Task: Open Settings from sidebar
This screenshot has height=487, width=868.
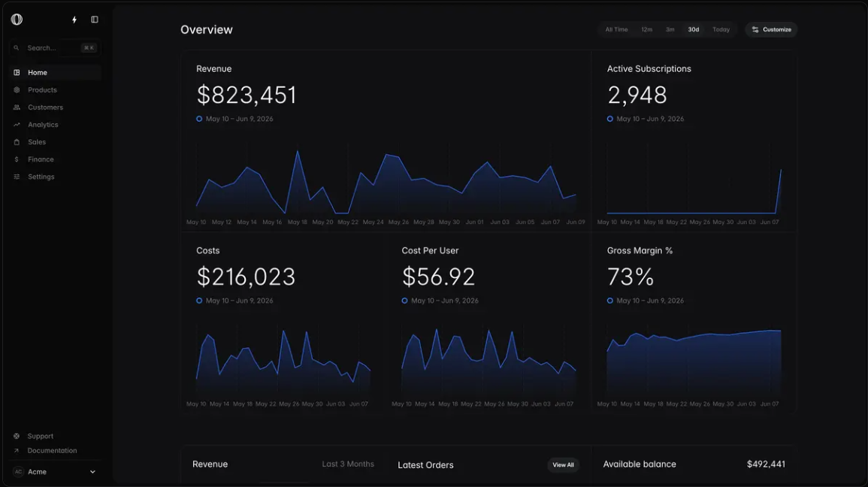Action: pos(55,177)
